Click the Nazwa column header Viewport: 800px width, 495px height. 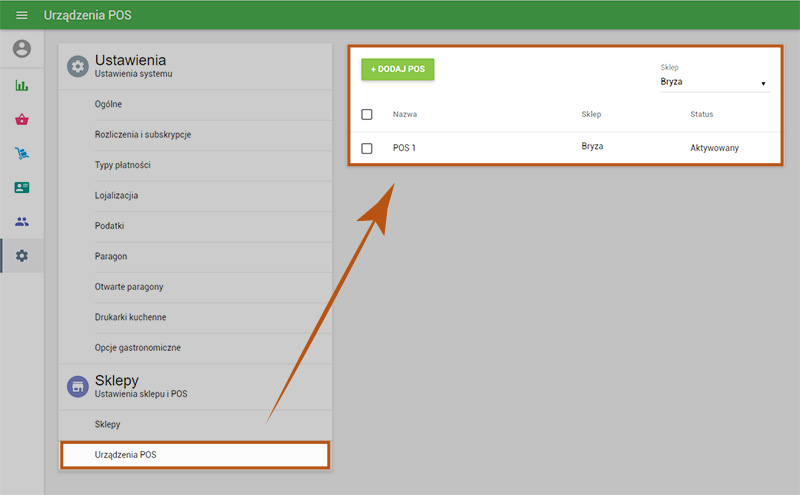[405, 114]
